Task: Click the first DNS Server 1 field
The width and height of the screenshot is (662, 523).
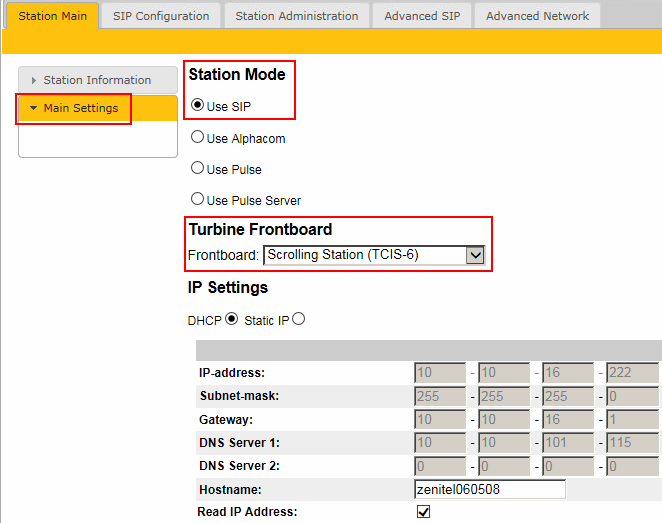Action: click(440, 443)
